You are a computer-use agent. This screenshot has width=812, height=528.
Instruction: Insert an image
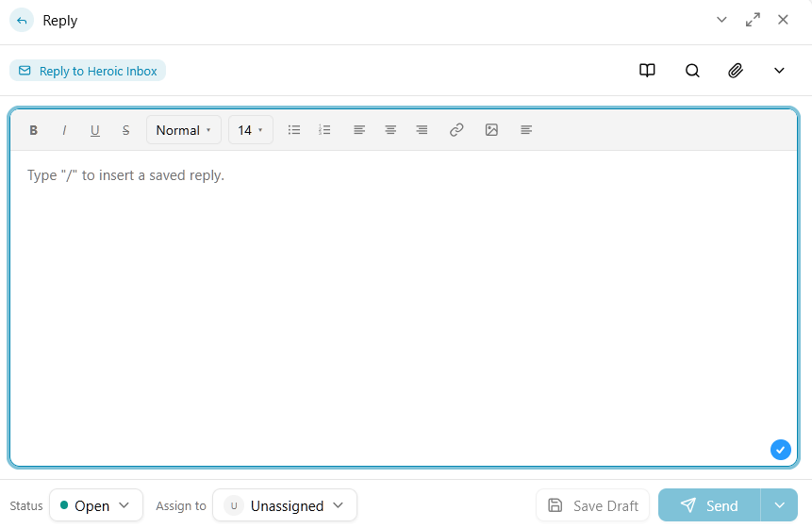[x=491, y=130]
